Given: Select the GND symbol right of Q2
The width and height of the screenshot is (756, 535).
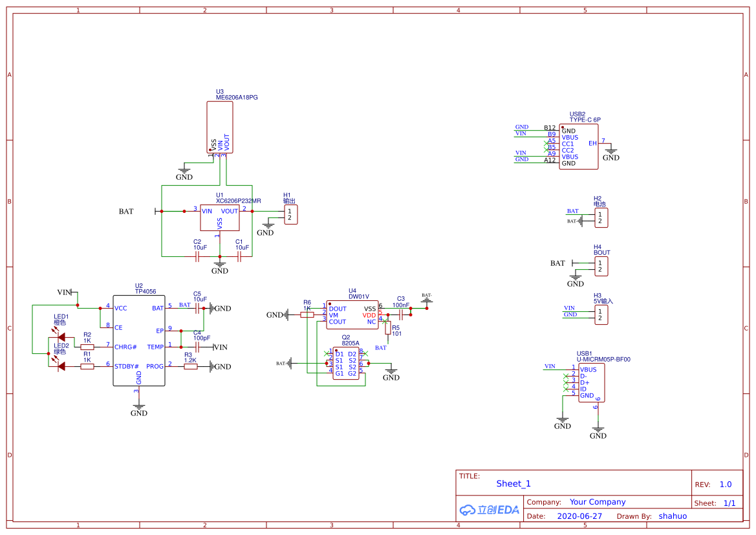Looking at the screenshot, I should pyautogui.click(x=391, y=375).
